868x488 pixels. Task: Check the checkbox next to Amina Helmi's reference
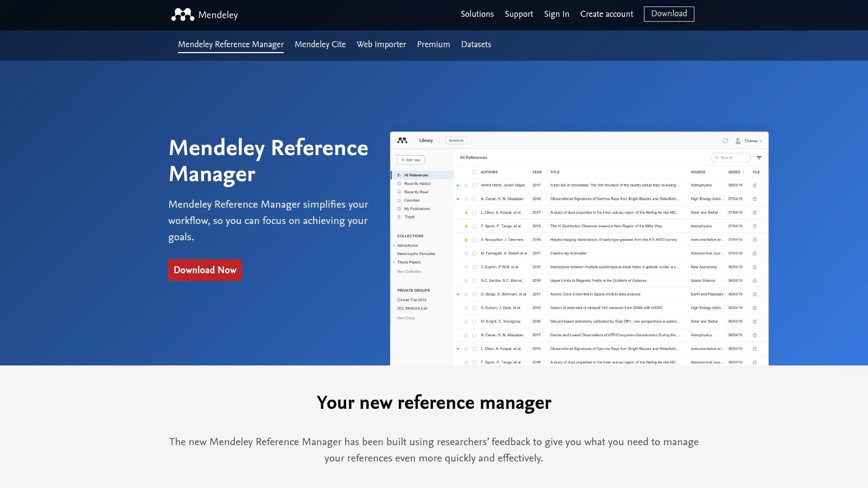click(474, 185)
